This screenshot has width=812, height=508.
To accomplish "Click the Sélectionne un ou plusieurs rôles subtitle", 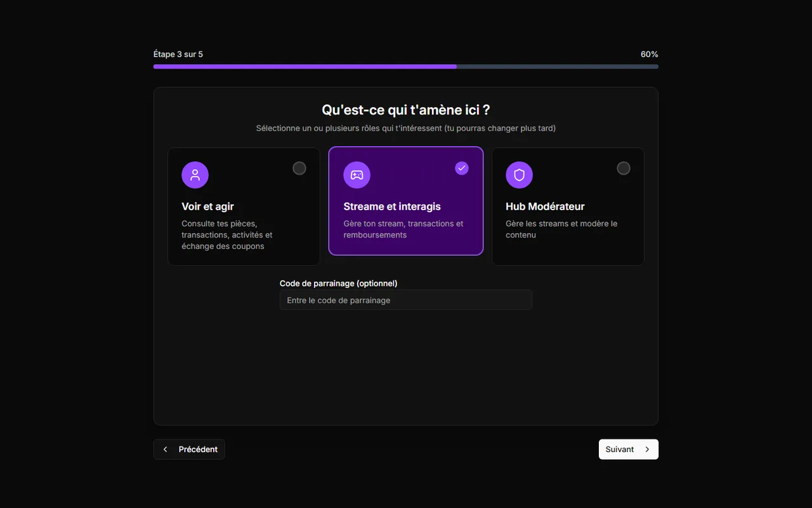I will pyautogui.click(x=406, y=128).
